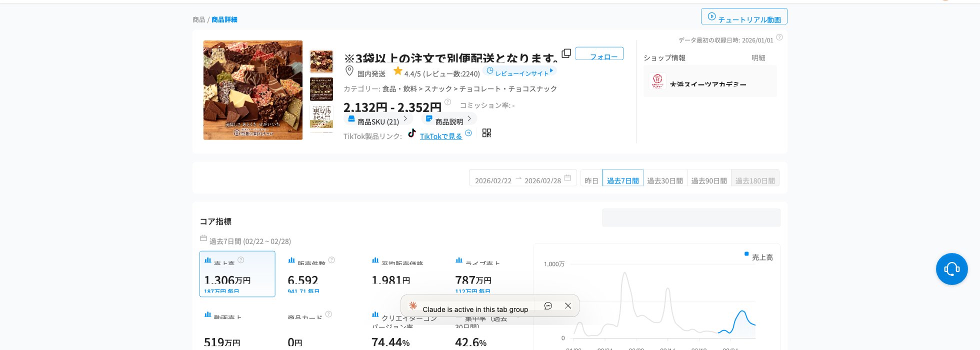Select the 商品カード 0円 metric card
Viewport: 980px width, 350px height.
click(x=321, y=328)
